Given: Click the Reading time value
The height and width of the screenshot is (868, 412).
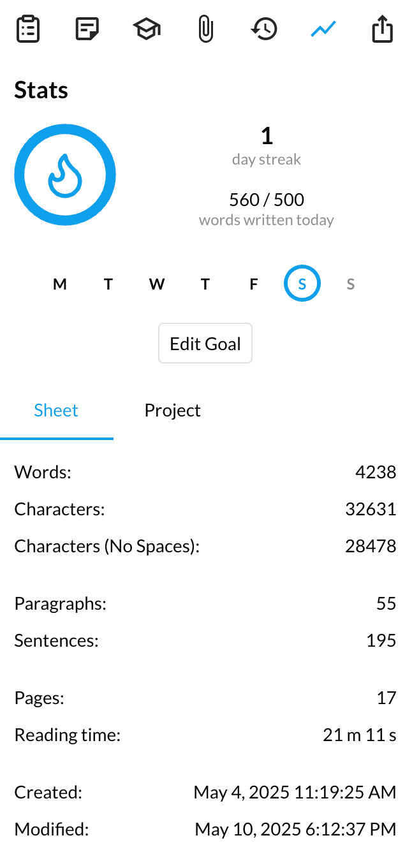Looking at the screenshot, I should (x=359, y=735).
